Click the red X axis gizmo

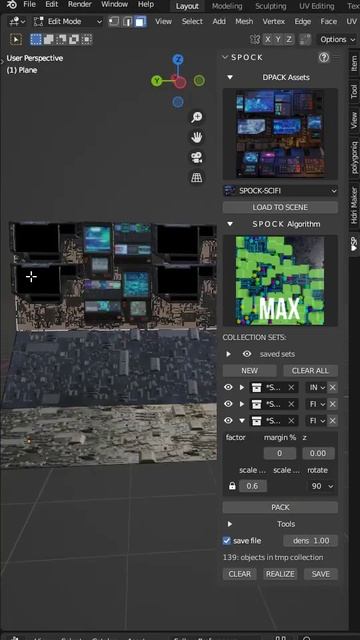pyautogui.click(x=179, y=82)
